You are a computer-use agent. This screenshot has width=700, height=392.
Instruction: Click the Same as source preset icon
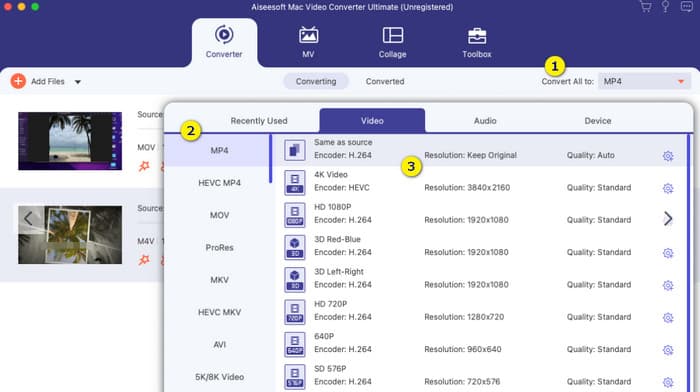(295, 150)
